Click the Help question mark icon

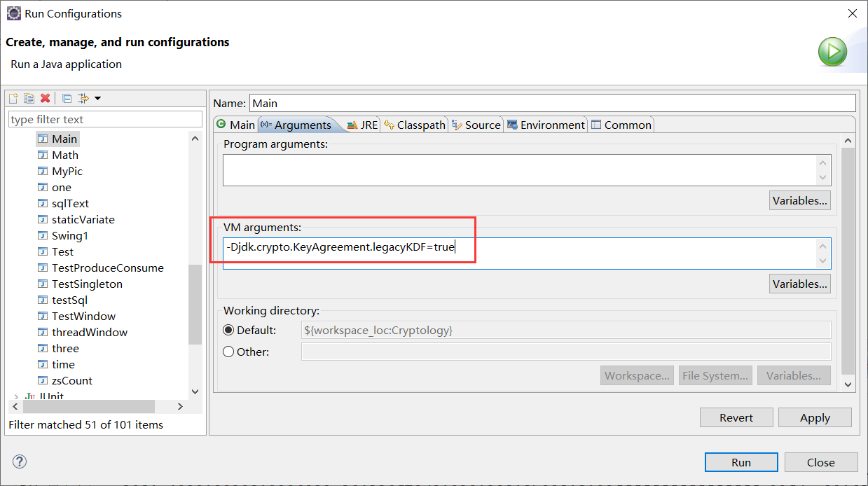[20, 461]
